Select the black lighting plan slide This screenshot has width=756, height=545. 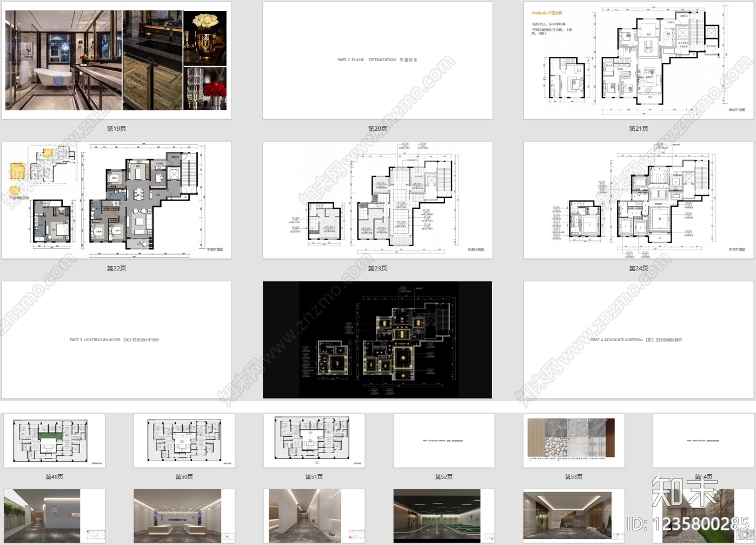377,340
